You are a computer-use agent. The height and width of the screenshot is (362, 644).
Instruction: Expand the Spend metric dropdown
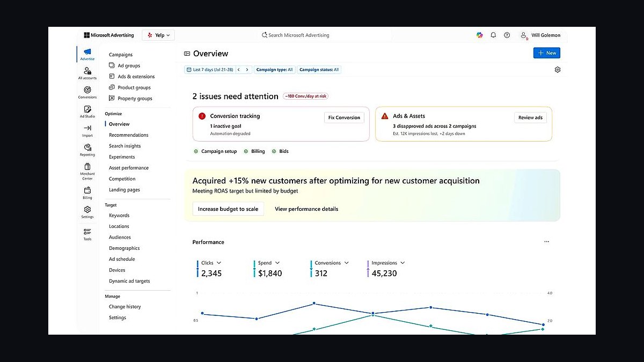277,263
